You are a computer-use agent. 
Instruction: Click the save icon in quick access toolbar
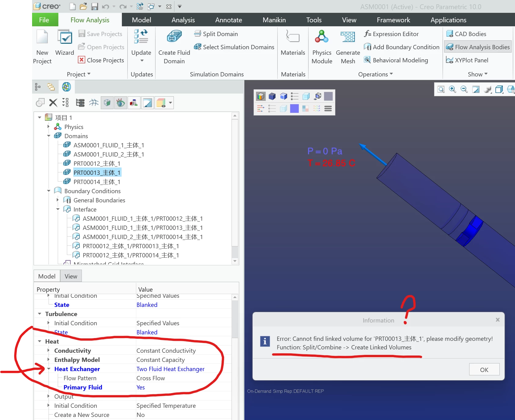(x=95, y=6)
